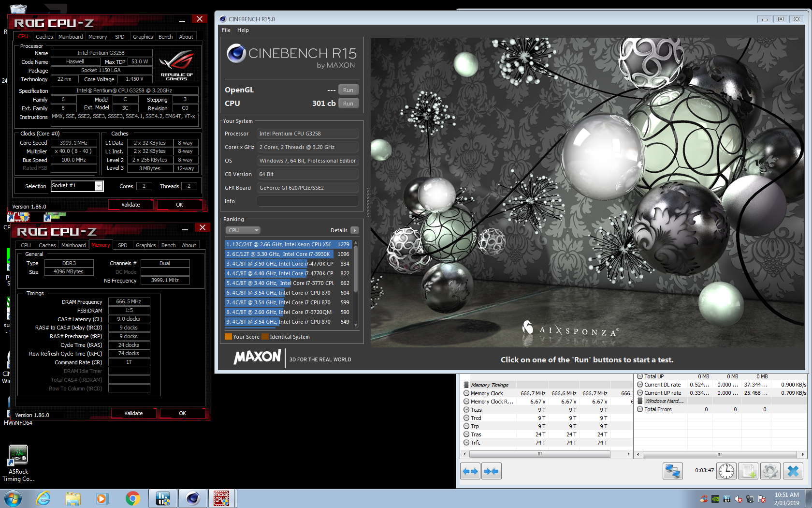Click HWiNFO log file add button
812x508 pixels.
pos(748,471)
